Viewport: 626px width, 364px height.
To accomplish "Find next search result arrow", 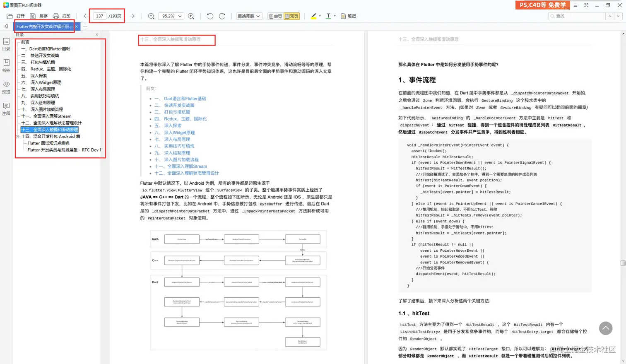I will (618, 16).
